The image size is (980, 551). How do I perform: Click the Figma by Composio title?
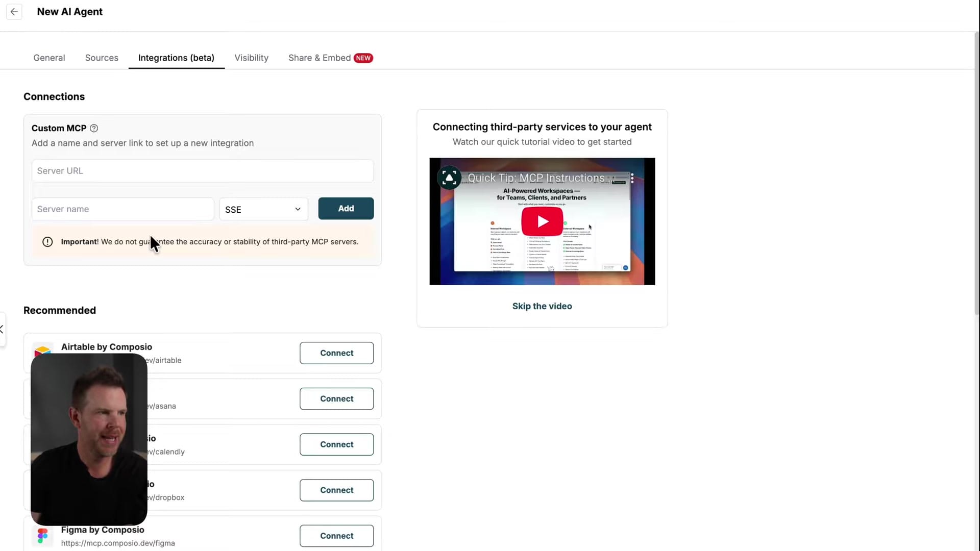(x=103, y=530)
